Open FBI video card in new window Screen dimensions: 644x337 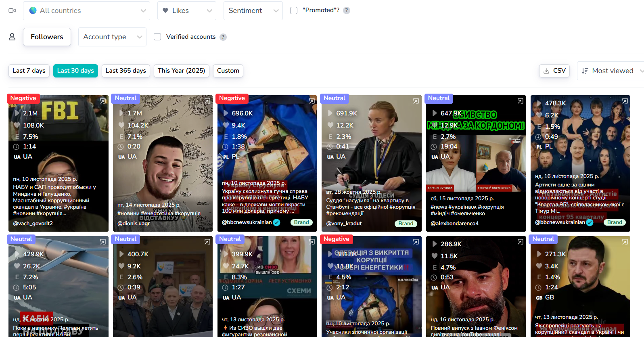[103, 101]
